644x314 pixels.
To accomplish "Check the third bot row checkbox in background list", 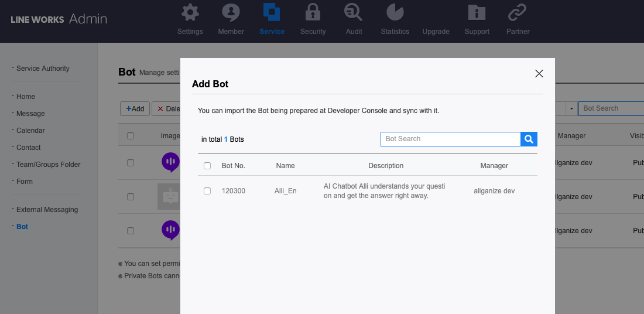I will pos(131,231).
